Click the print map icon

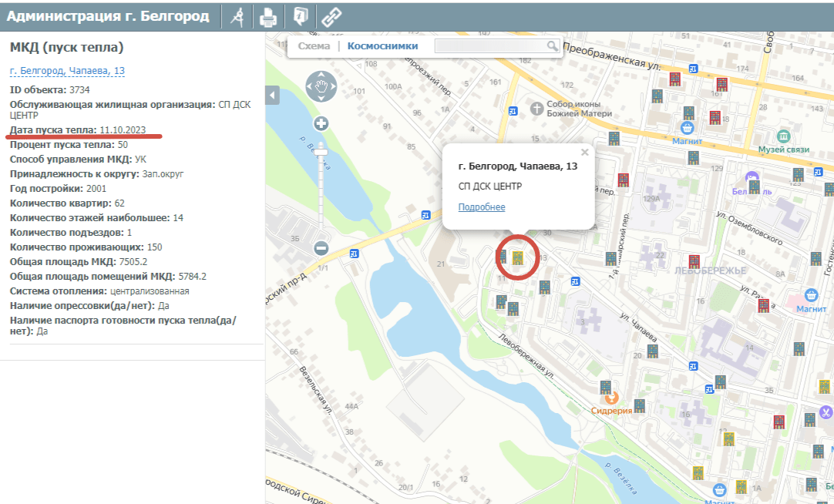tap(267, 16)
